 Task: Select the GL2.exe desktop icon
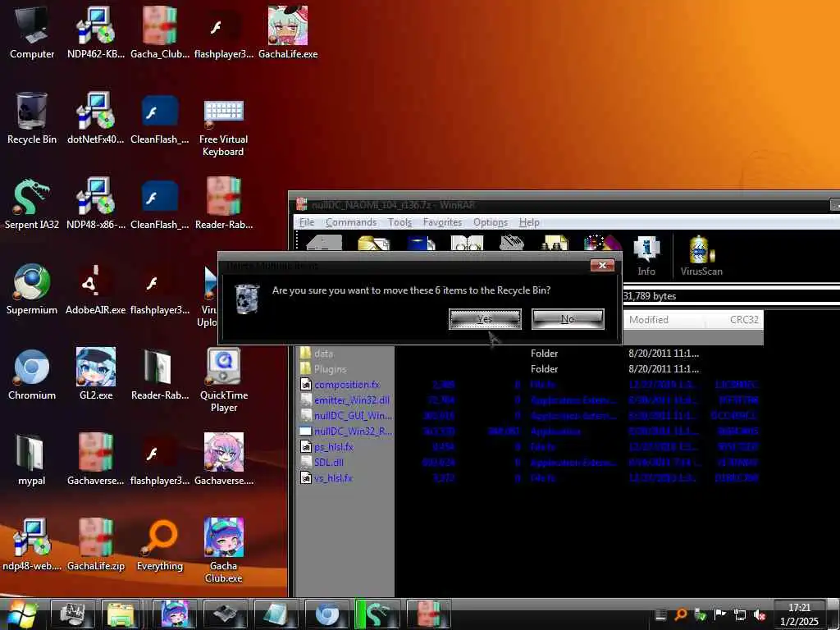(96, 374)
